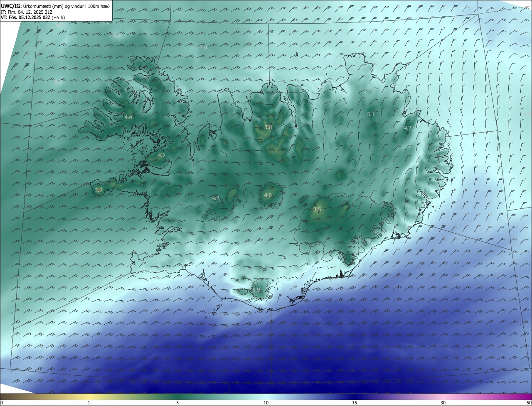Click the 10 tick on the color scale

[266, 403]
